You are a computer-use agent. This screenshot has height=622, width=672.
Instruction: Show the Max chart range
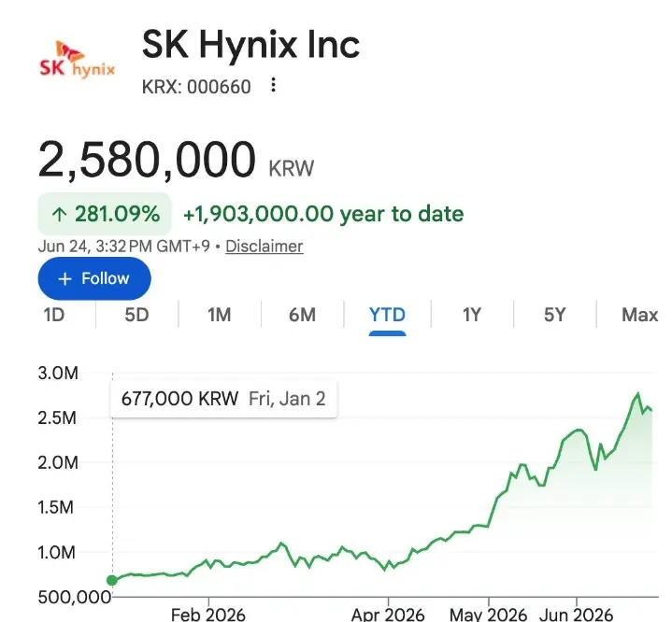pos(640,315)
